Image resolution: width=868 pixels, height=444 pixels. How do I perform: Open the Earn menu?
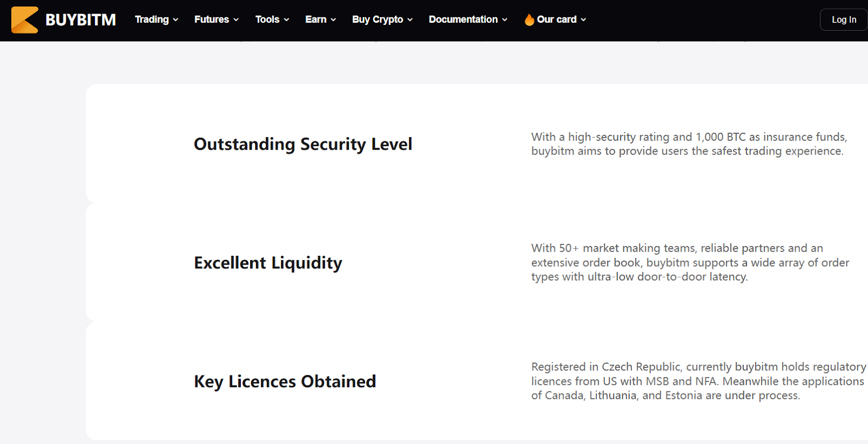point(316,20)
